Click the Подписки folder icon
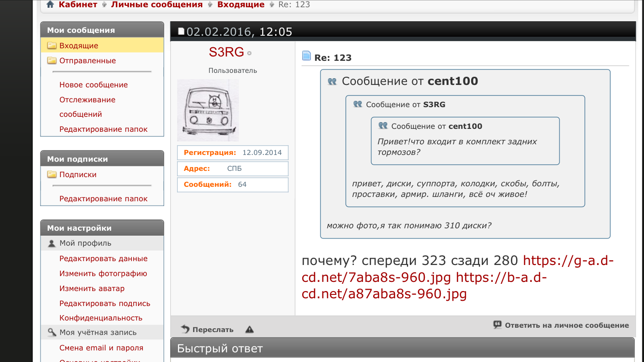The image size is (644, 362). 52,175
